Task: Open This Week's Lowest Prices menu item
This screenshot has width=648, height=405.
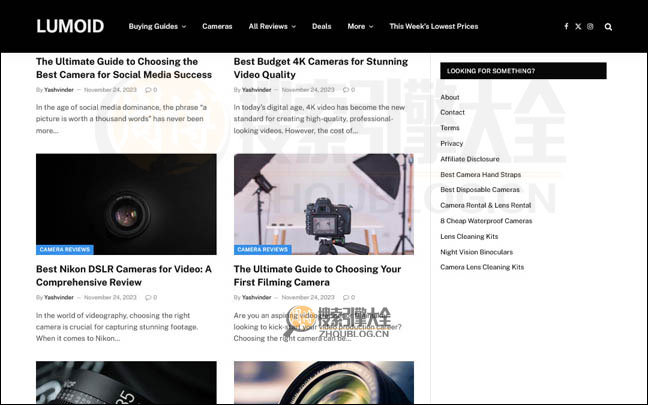Action: 434,26
